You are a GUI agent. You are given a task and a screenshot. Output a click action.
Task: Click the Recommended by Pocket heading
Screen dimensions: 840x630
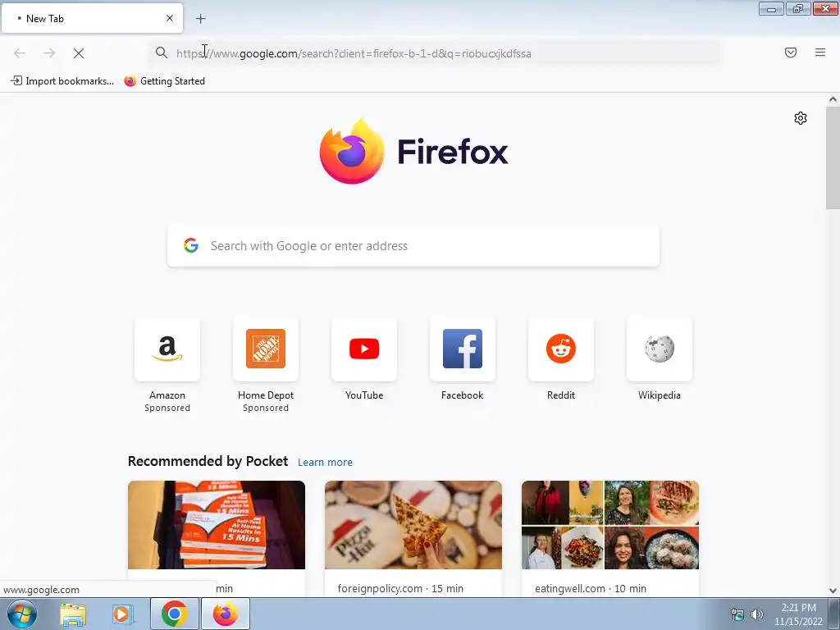click(208, 461)
